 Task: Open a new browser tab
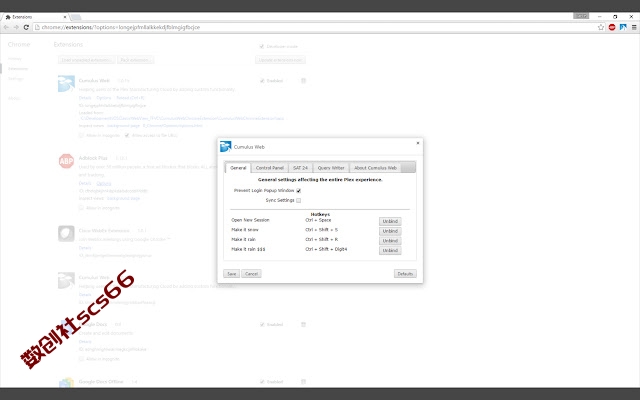[x=76, y=17]
